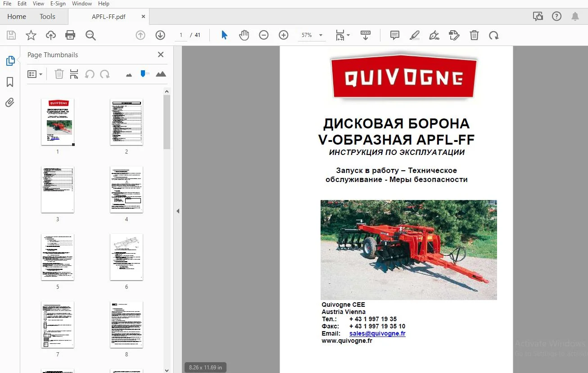
Task: Rotate thumbnail pages counterclockwise
Action: tap(90, 74)
